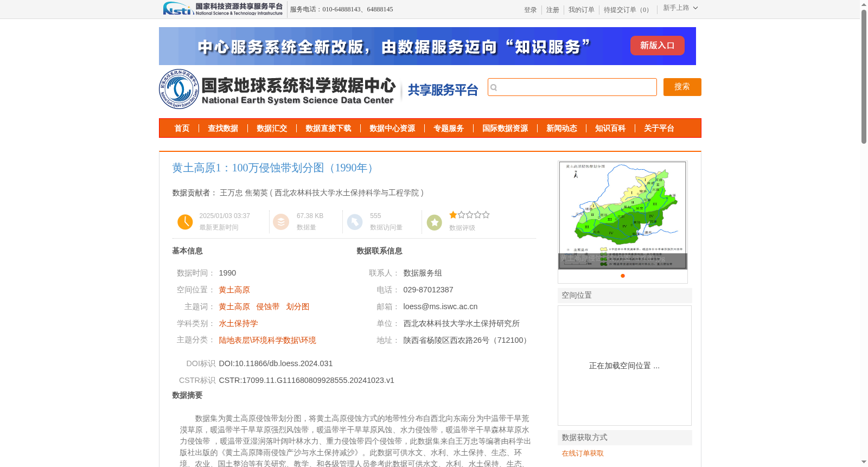Click 陆地表层\环境科学数据\环境 category link

(267, 341)
